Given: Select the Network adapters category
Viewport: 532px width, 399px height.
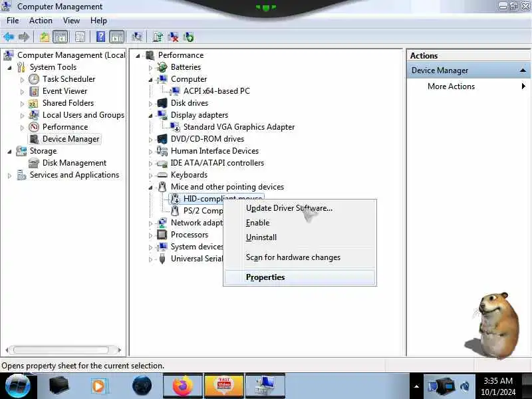Looking at the screenshot, I should tap(197, 223).
